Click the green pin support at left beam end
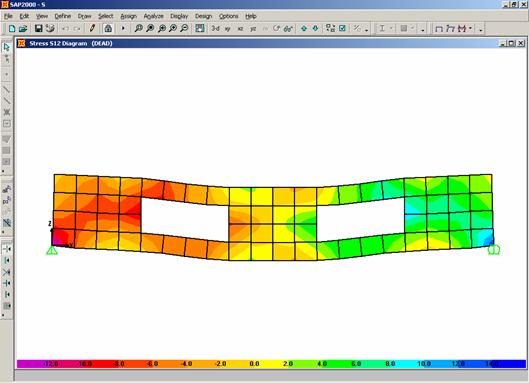The height and width of the screenshot is (384, 529). click(52, 250)
